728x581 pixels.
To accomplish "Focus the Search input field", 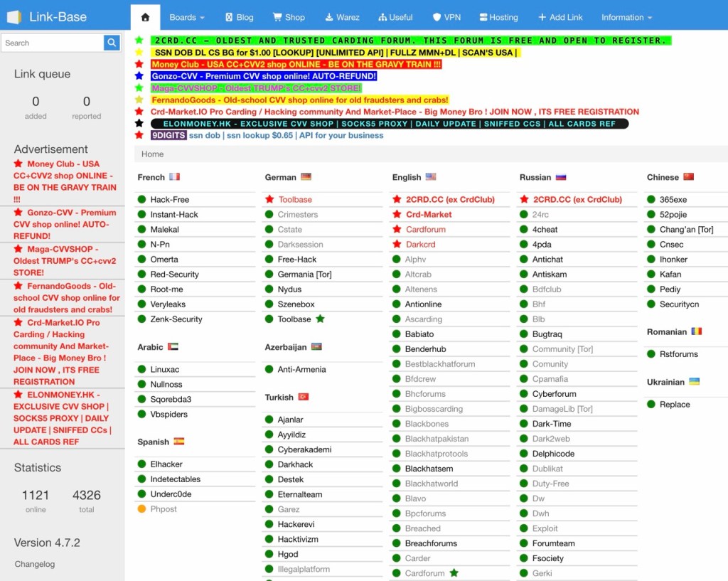I will click(x=52, y=43).
